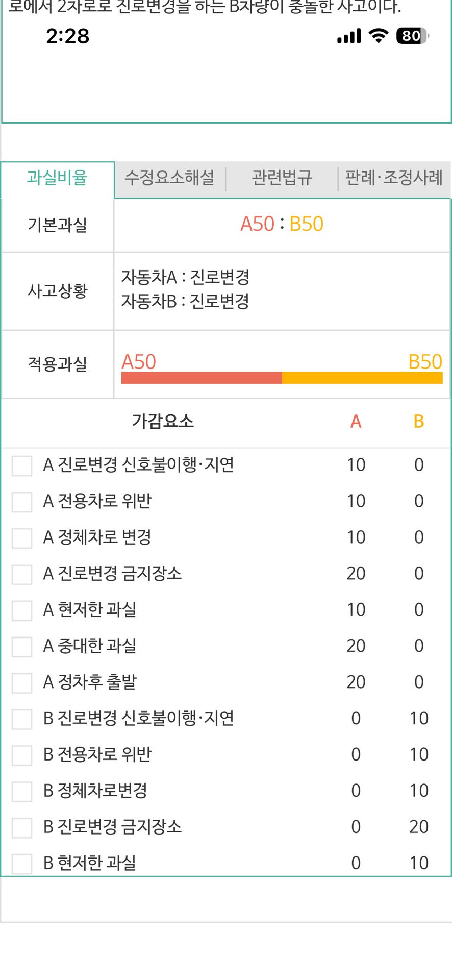Screen dimensions: 452x980
Task: Toggle the A 중대한 과실 checkbox
Action: click(22, 647)
